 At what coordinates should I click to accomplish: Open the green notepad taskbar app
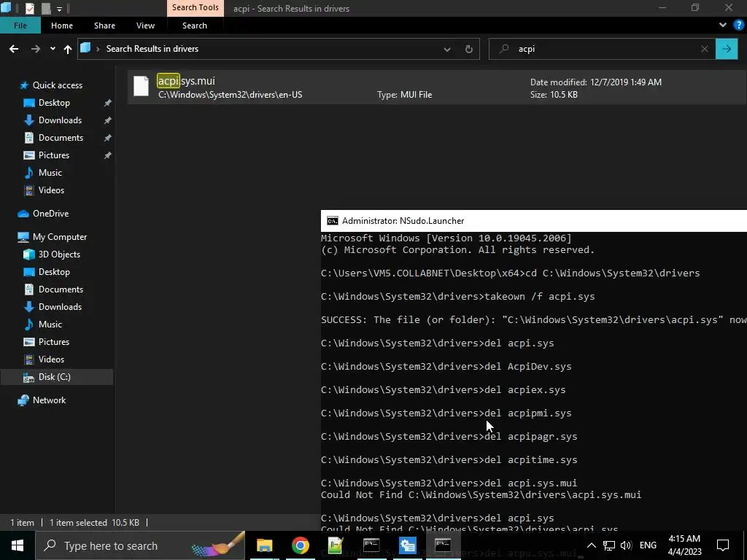click(336, 545)
